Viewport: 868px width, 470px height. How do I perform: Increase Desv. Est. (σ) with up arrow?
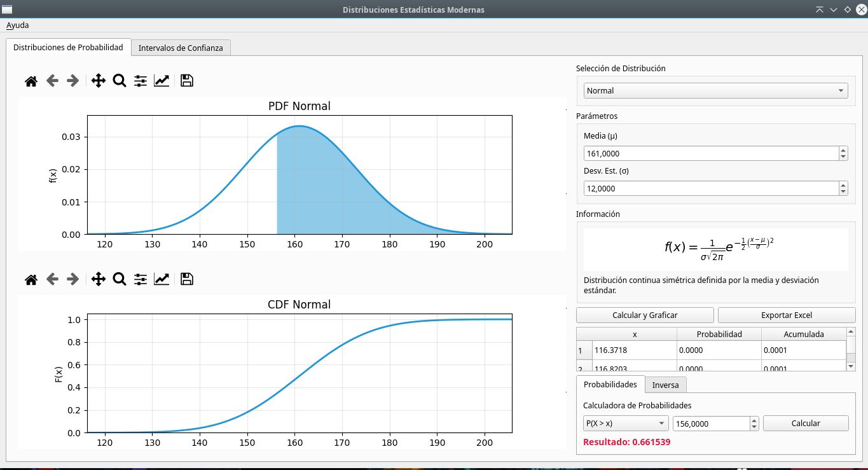coord(843,185)
